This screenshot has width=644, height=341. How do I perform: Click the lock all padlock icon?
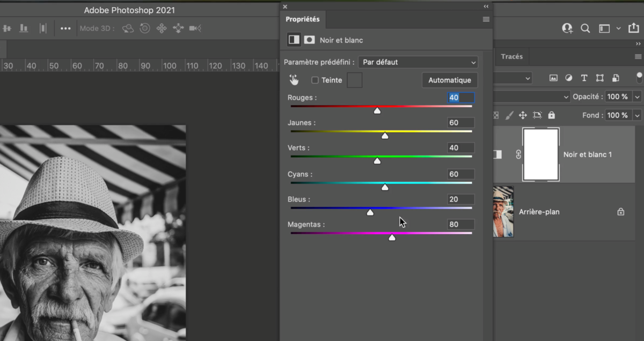click(x=551, y=115)
